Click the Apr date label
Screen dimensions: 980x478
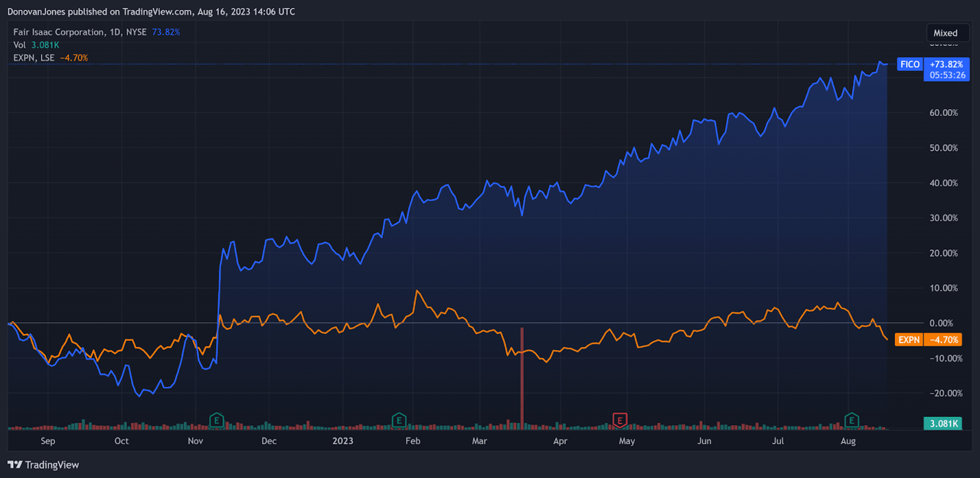(560, 441)
